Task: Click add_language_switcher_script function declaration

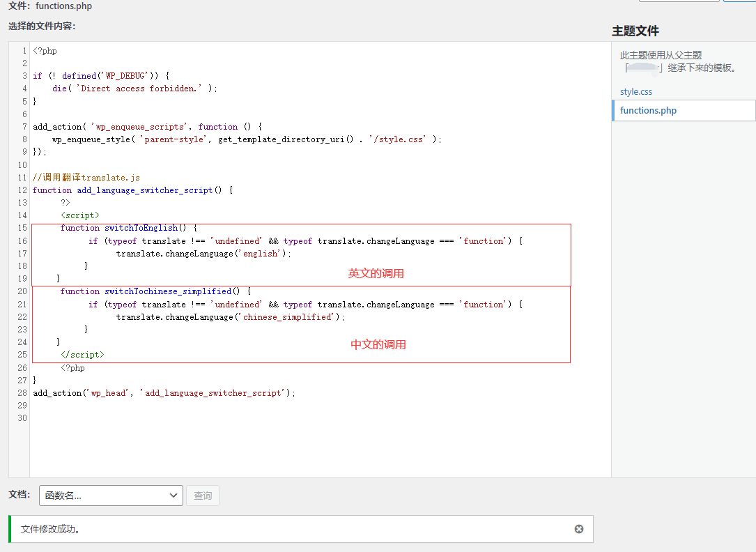Action: [144, 190]
